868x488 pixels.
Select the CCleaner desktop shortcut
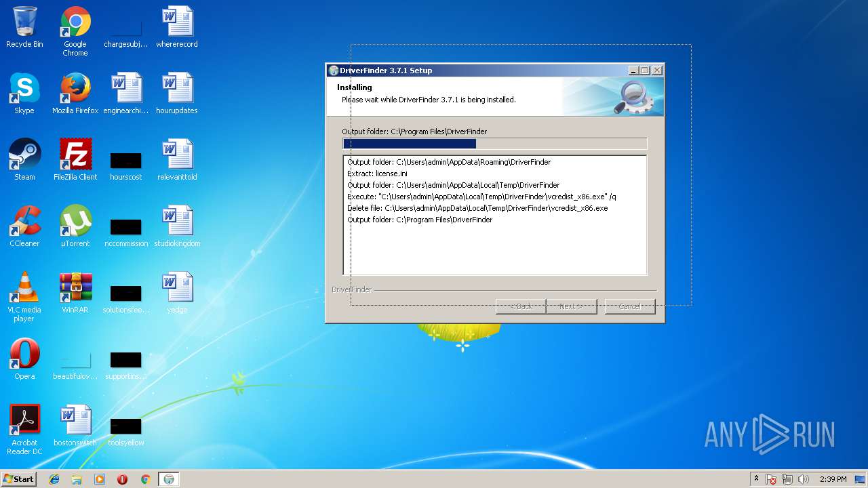click(24, 226)
